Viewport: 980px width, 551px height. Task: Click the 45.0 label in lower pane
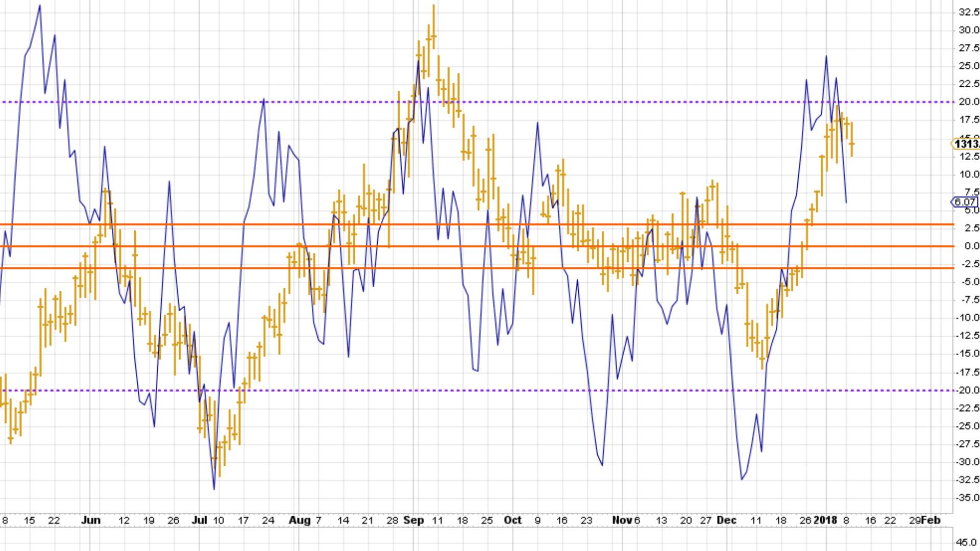pyautogui.click(x=966, y=542)
